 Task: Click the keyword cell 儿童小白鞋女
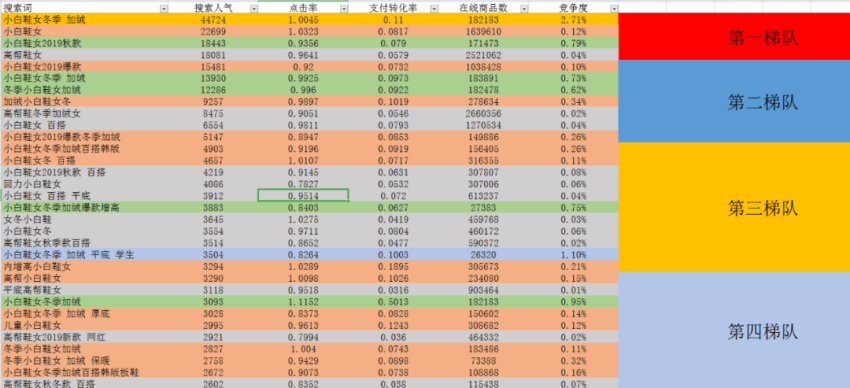[x=84, y=325]
